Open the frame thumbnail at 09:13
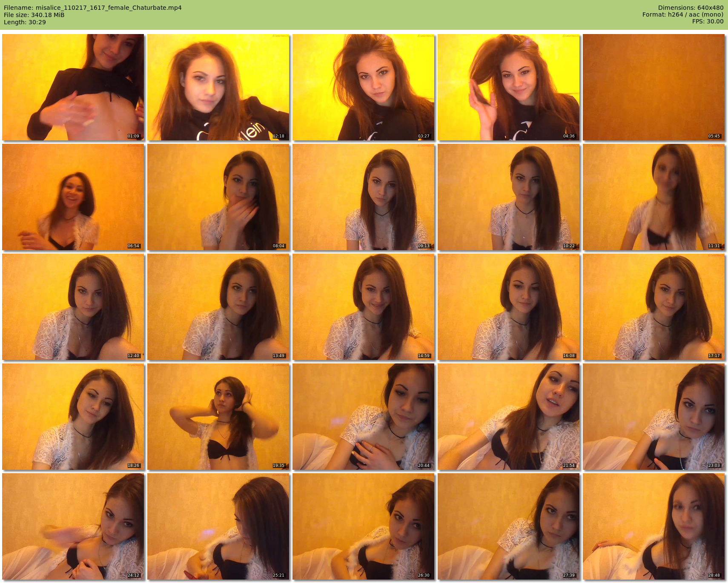 pyautogui.click(x=364, y=197)
